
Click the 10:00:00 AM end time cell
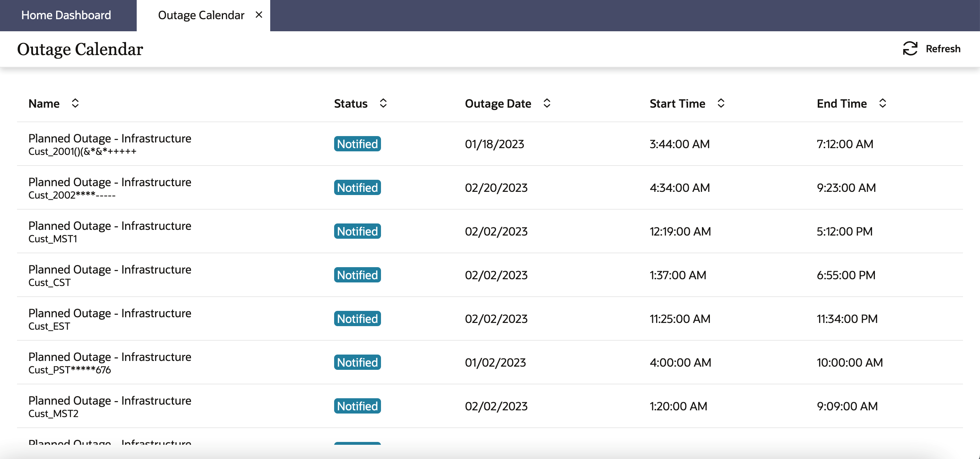click(849, 362)
